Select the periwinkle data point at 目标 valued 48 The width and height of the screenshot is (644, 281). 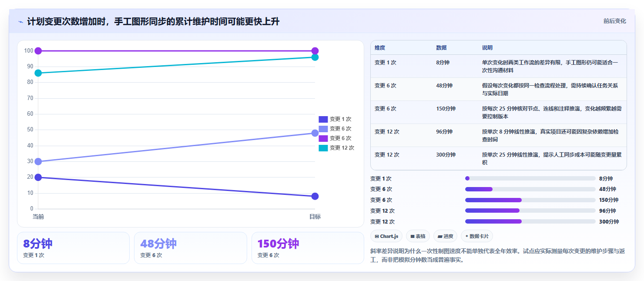click(x=315, y=133)
